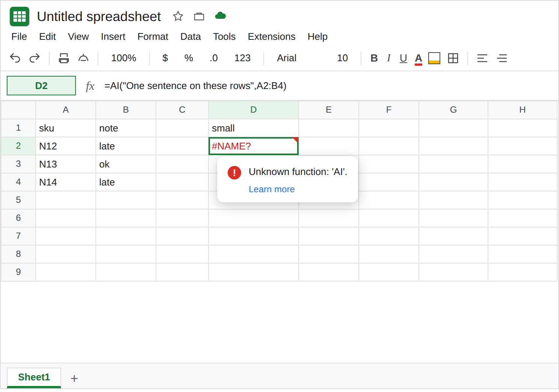Open the Extensions menu
Viewport: 559px width, 392px height.
click(x=272, y=37)
